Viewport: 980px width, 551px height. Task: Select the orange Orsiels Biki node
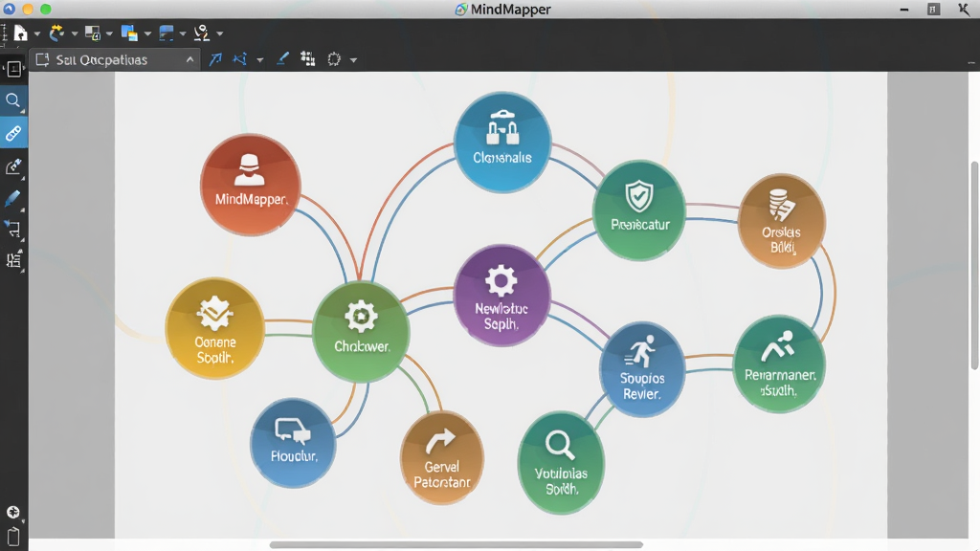click(782, 221)
